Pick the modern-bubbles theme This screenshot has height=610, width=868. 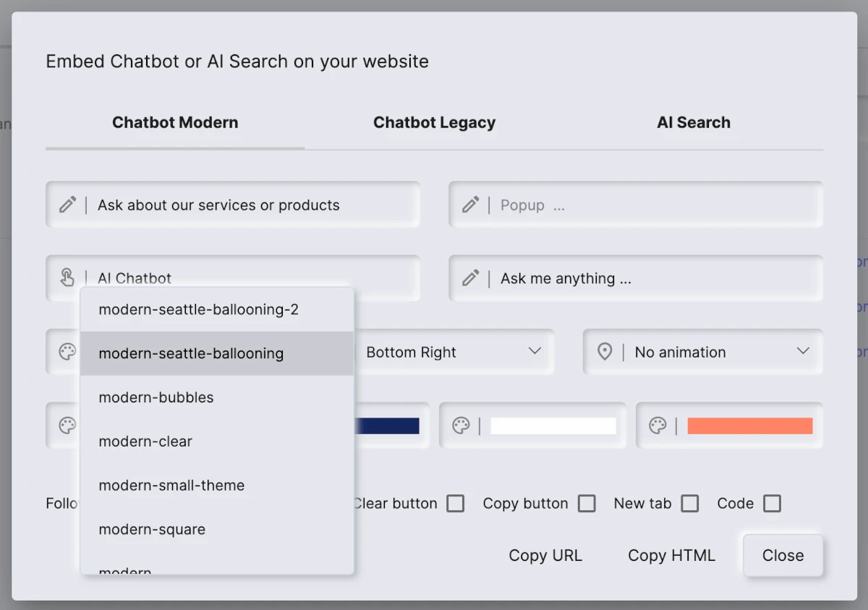click(217, 397)
